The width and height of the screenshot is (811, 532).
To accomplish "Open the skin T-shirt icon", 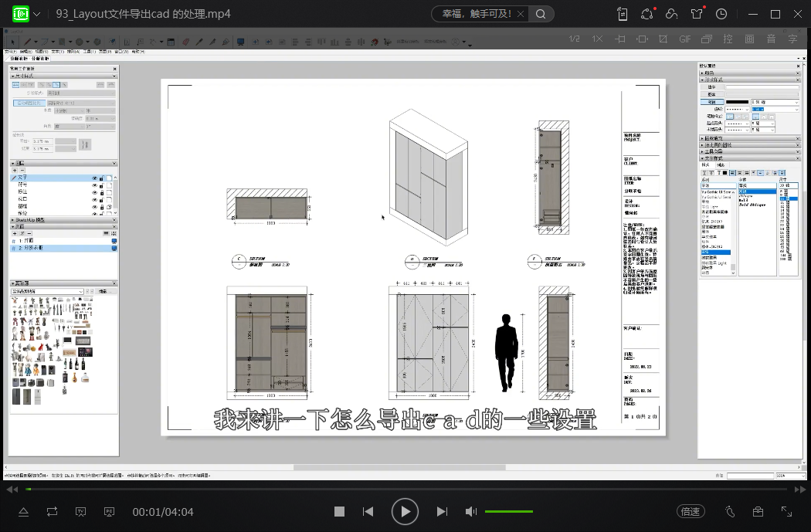I will coord(697,14).
